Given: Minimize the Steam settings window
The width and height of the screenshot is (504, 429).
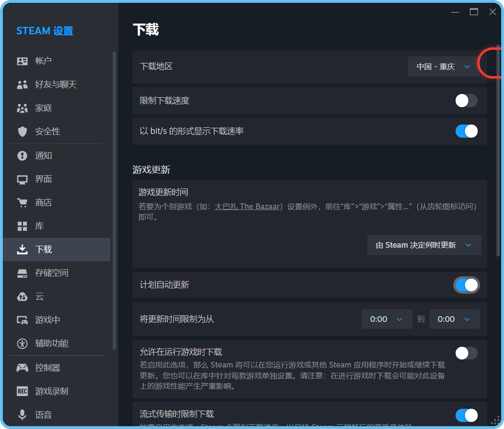Looking at the screenshot, I should coord(455,12).
